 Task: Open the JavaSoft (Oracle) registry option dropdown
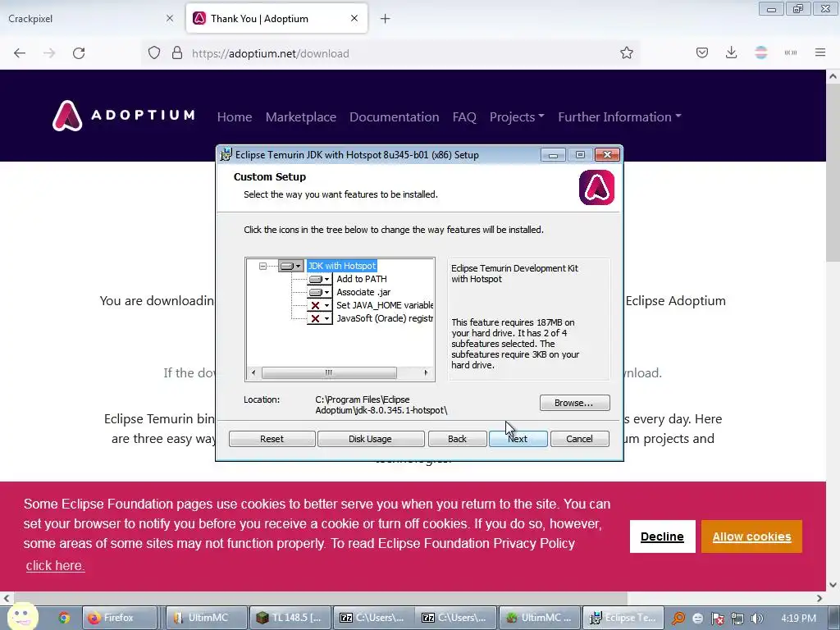click(x=320, y=319)
